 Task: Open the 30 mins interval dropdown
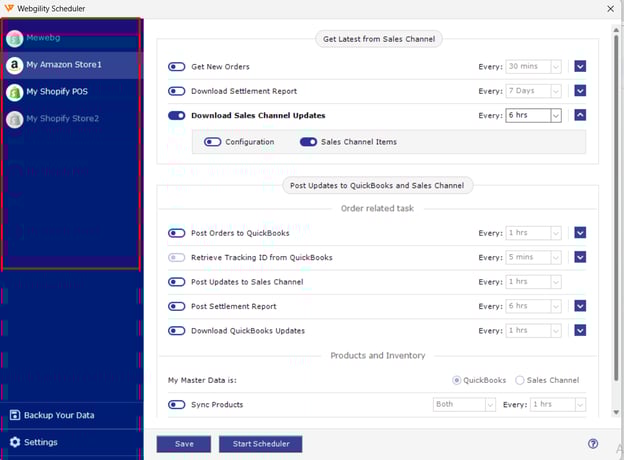(533, 66)
